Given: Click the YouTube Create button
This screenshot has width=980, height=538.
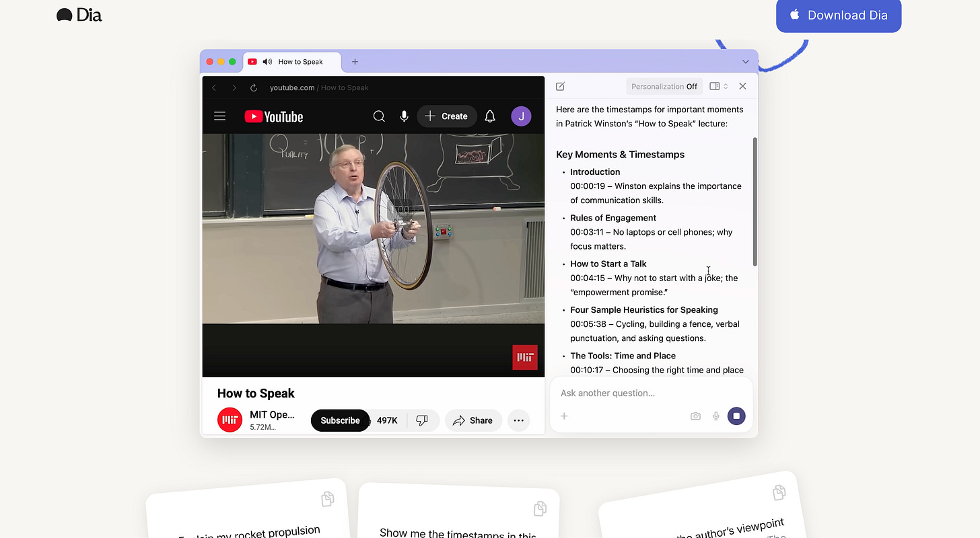Looking at the screenshot, I should (x=447, y=116).
